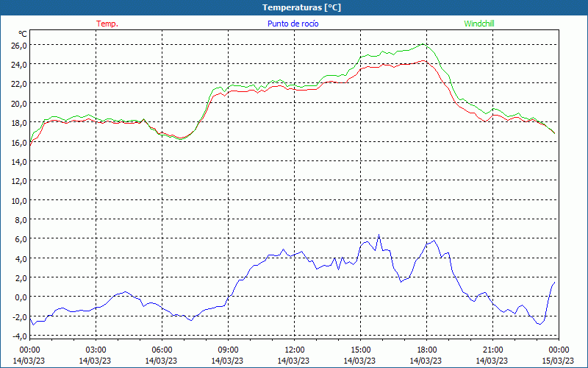Select the green 'Windchill' legend label
This screenshot has height=368, width=588.
click(x=479, y=24)
